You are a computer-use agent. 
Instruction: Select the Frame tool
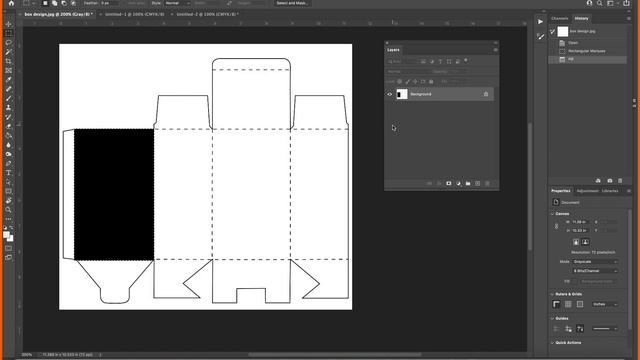(8, 71)
